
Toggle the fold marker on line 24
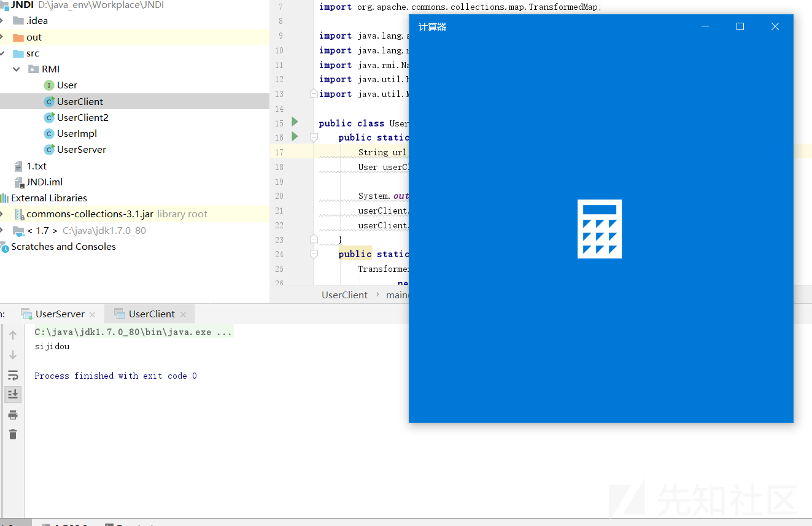pos(314,253)
